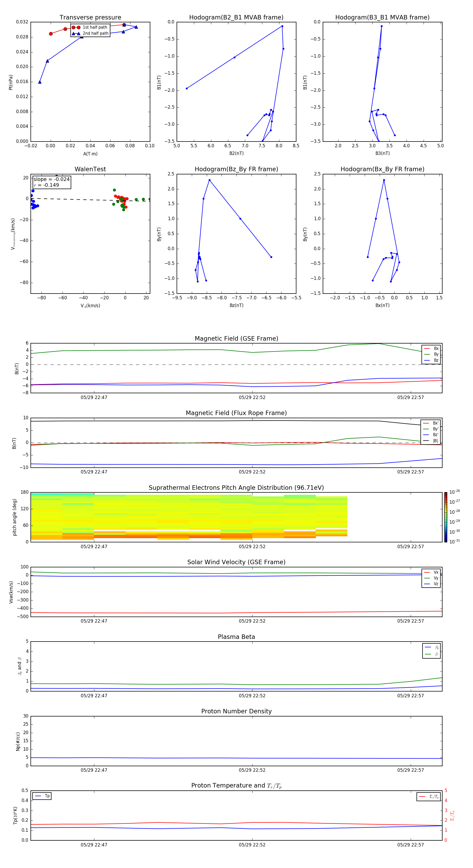Click the Bx' entry in Flux Rope legend
Screen dimensions: 473x868
(x=431, y=423)
